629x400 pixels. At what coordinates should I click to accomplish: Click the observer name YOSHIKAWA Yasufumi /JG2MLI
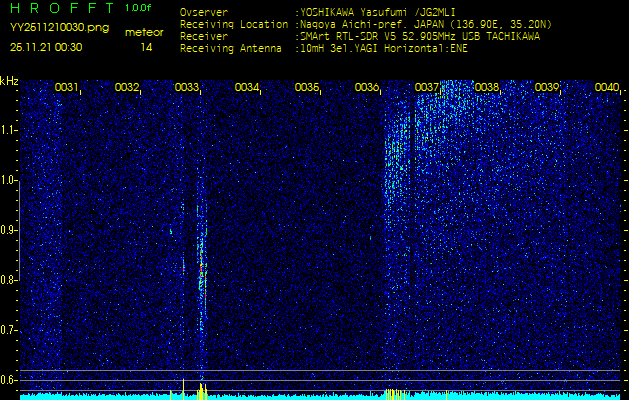(x=378, y=12)
